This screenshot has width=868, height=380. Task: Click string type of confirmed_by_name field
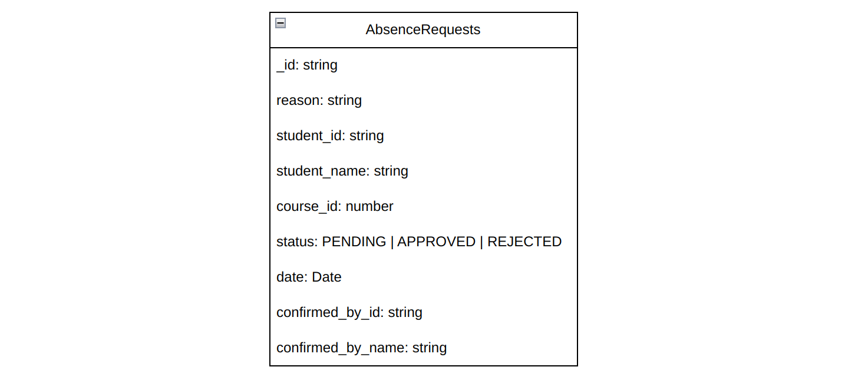point(430,348)
